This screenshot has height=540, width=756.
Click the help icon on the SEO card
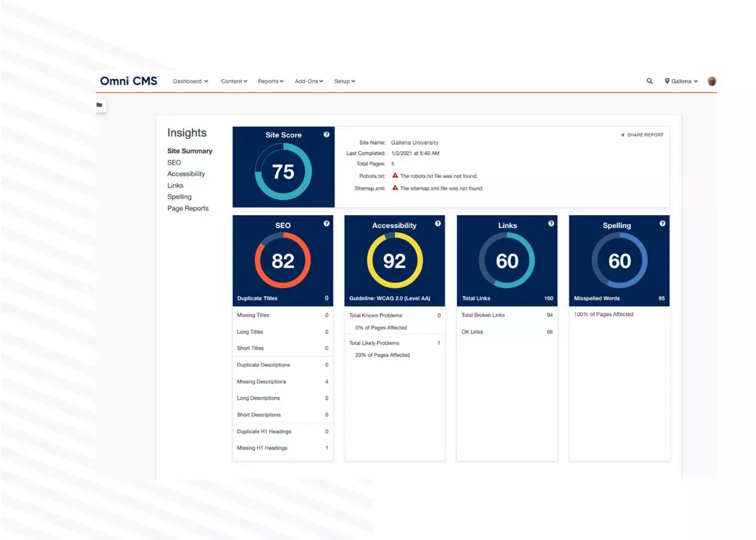(326, 225)
